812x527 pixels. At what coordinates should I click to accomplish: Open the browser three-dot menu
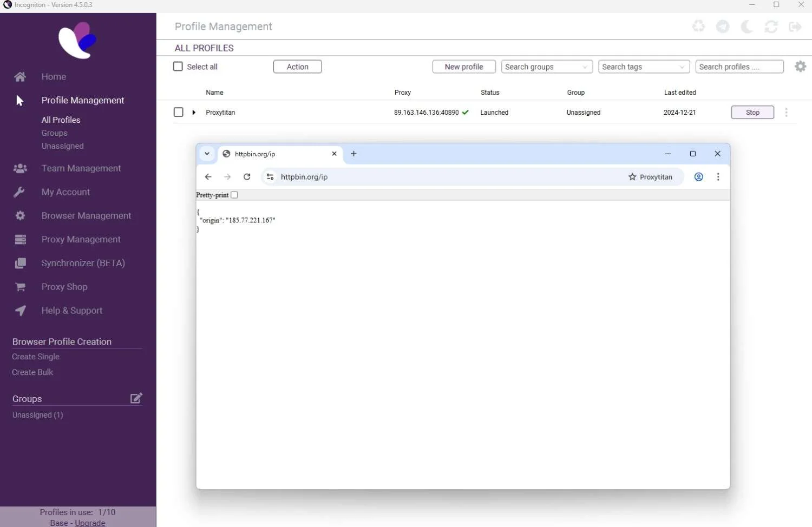718,177
